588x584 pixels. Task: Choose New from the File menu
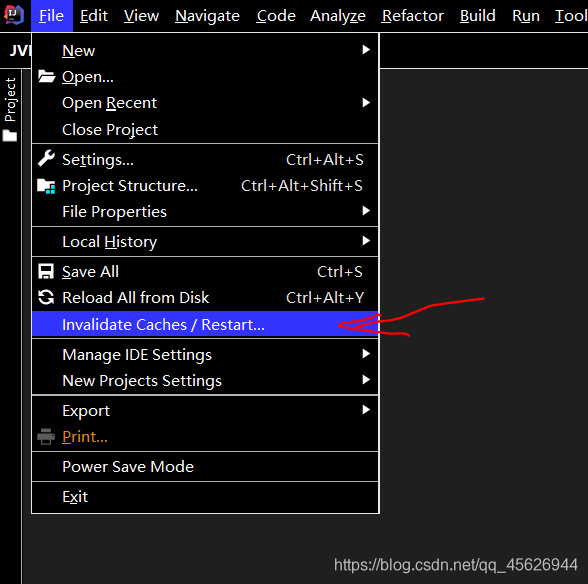pos(205,50)
